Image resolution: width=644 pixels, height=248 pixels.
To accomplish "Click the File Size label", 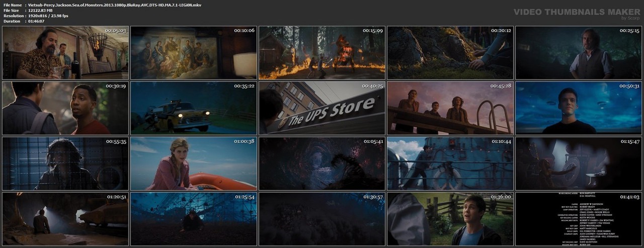I will point(11,10).
